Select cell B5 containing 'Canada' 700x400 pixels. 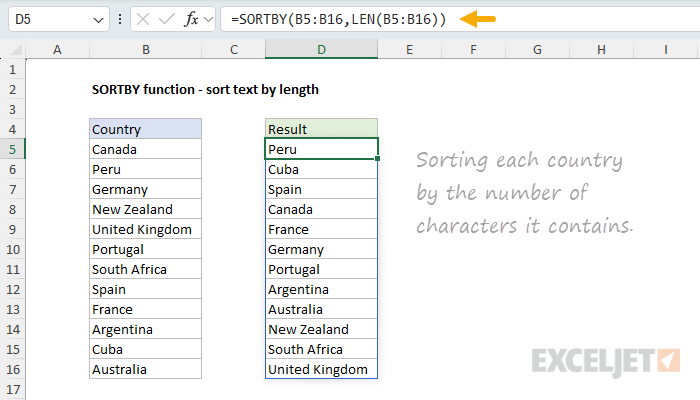point(146,149)
